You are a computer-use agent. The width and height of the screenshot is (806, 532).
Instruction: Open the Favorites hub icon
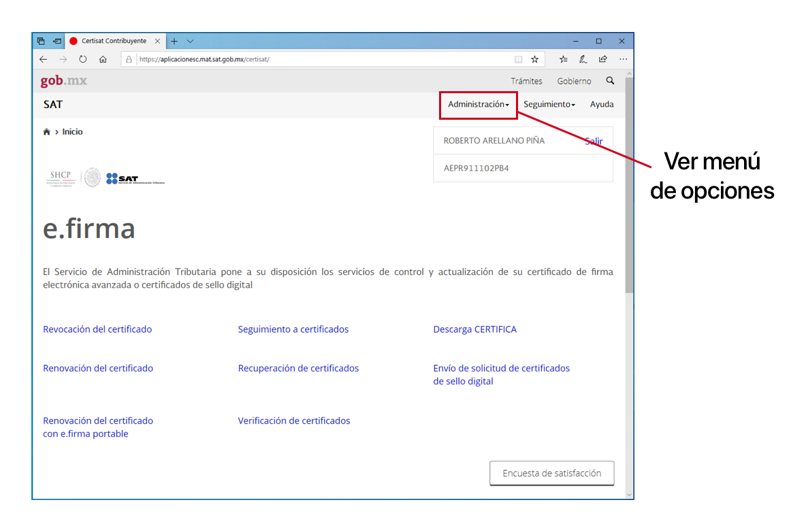click(564, 60)
